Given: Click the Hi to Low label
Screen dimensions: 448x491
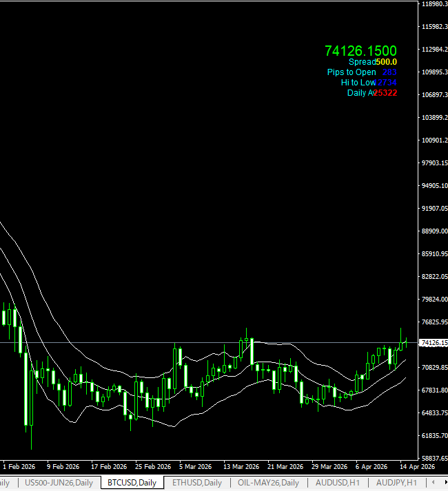Looking at the screenshot, I should point(358,83).
